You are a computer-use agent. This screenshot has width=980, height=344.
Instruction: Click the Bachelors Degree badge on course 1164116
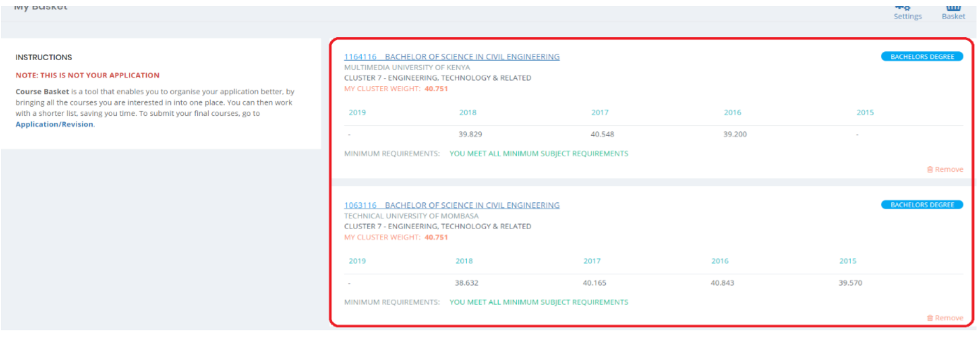click(922, 57)
